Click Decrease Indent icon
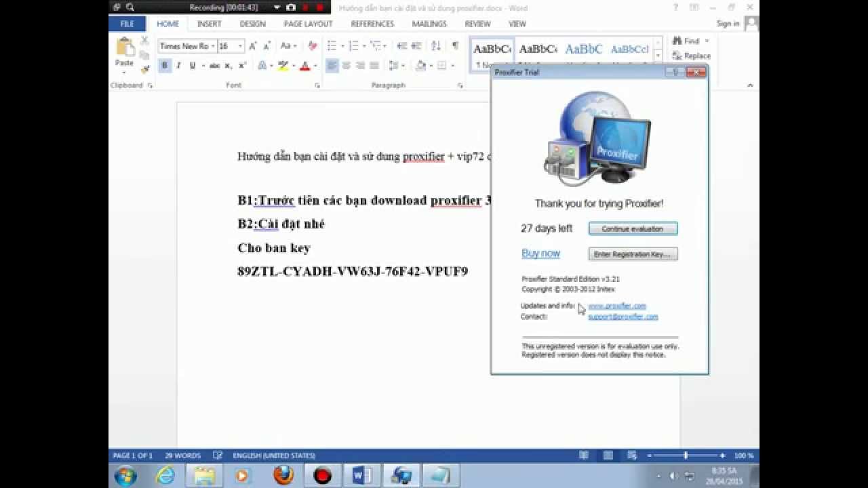Screen dimensions: 868x488 click(401, 46)
